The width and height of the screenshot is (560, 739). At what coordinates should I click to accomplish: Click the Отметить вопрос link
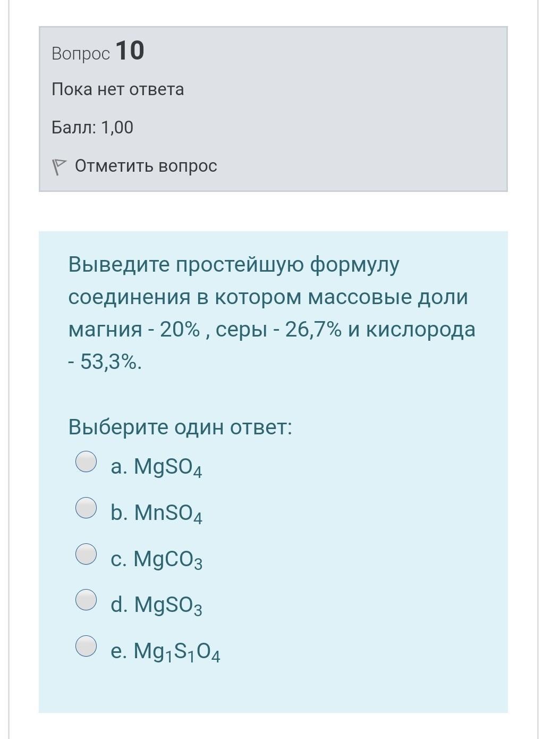146,166
